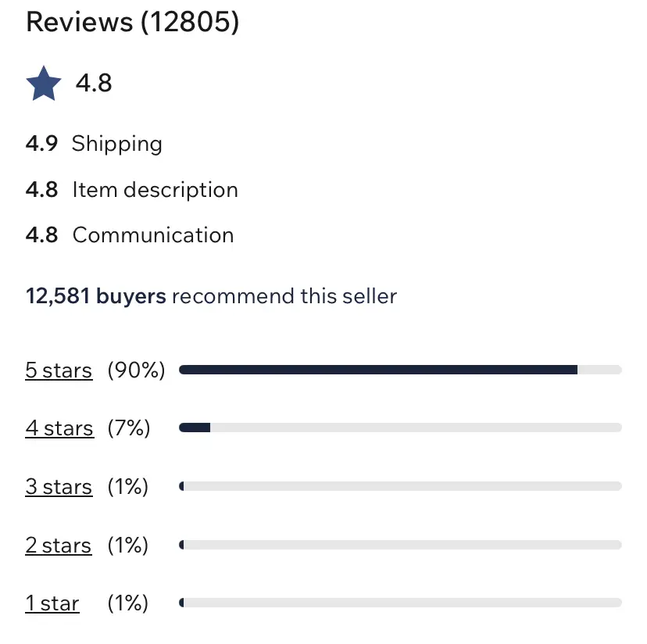Select the 4.9 Shipping rating
Image resolution: width=647 pixels, height=644 pixels.
94,144
